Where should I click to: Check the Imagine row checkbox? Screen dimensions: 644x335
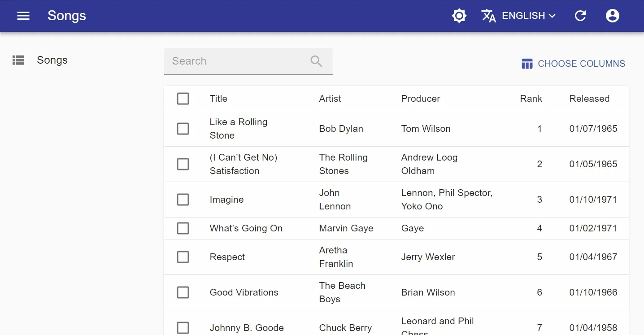point(183,200)
